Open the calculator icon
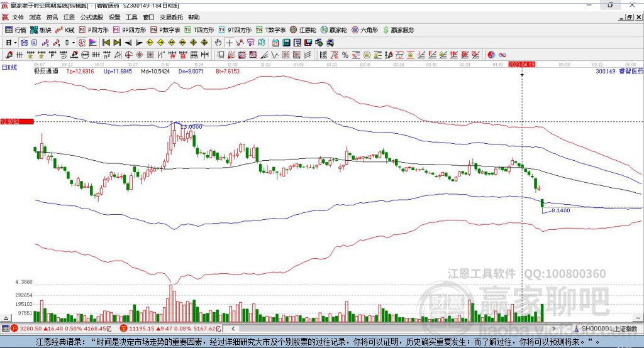The image size is (644, 348). click(x=286, y=43)
